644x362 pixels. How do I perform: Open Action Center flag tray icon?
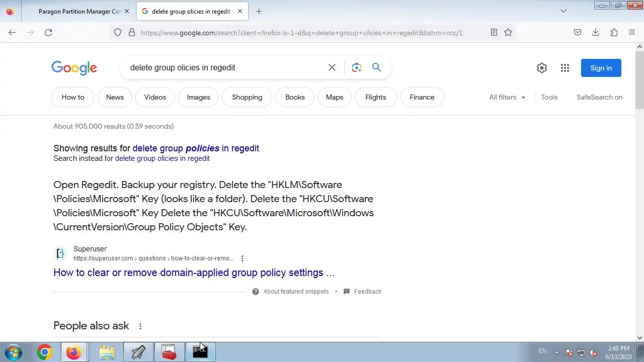pyautogui.click(x=569, y=353)
